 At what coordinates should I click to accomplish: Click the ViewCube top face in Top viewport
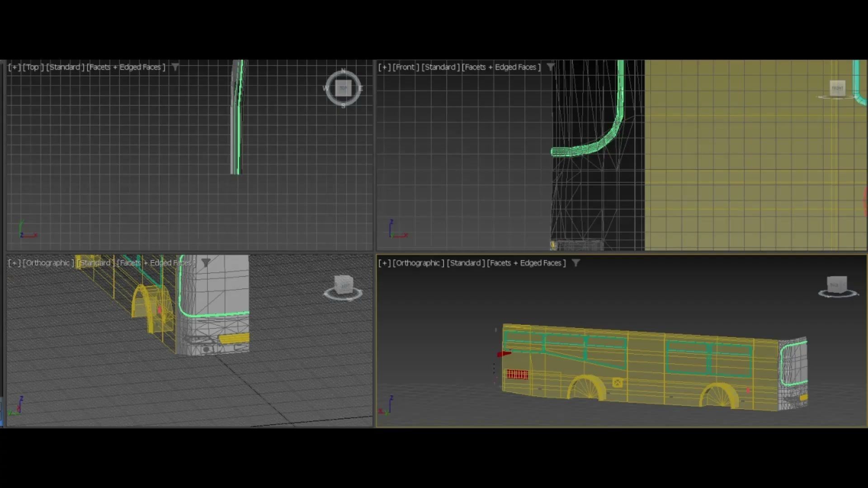point(343,88)
